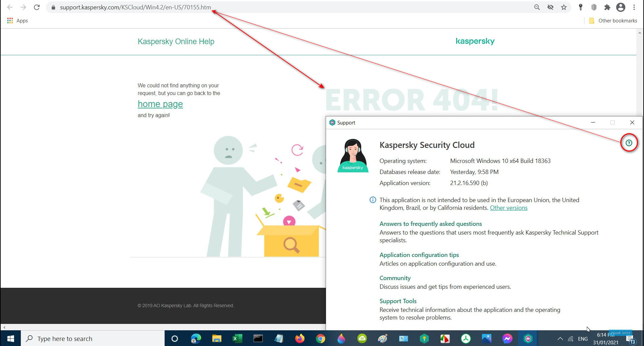Screen dimensions: 644x346
Task: Click the zoom magnifier icon in address bar
Action: pyautogui.click(x=537, y=7)
